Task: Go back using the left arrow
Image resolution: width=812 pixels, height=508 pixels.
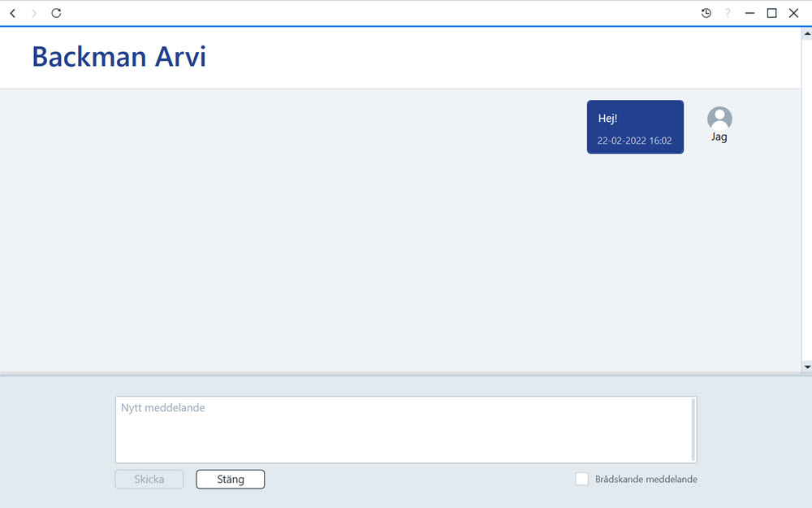Action: (x=13, y=13)
